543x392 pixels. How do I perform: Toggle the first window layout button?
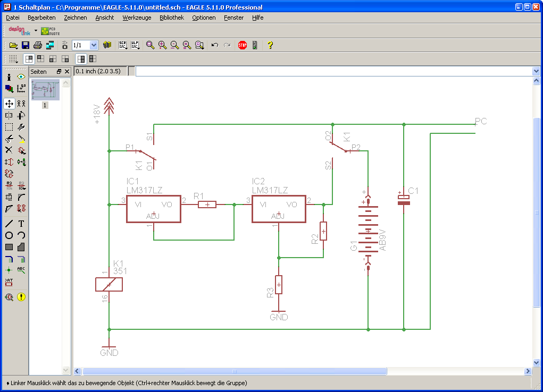tap(29, 59)
